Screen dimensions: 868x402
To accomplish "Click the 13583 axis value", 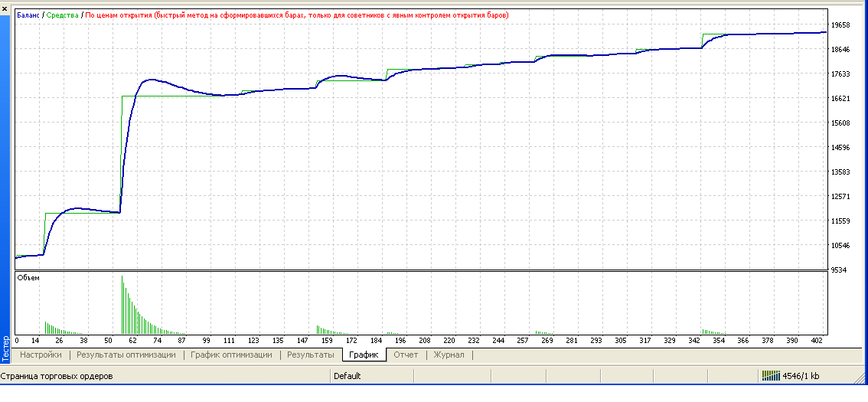I will pos(840,172).
